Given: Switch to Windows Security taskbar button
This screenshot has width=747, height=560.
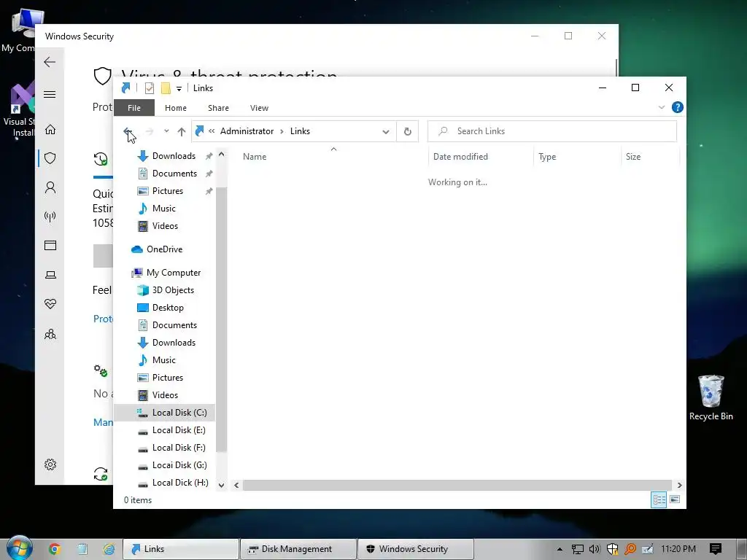Looking at the screenshot, I should tap(416, 549).
